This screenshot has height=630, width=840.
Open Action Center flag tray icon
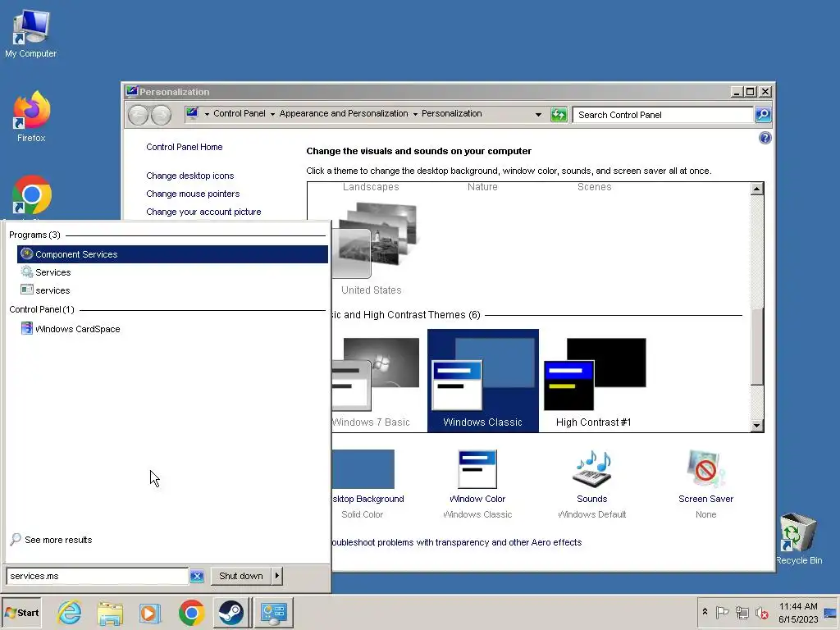click(x=722, y=612)
